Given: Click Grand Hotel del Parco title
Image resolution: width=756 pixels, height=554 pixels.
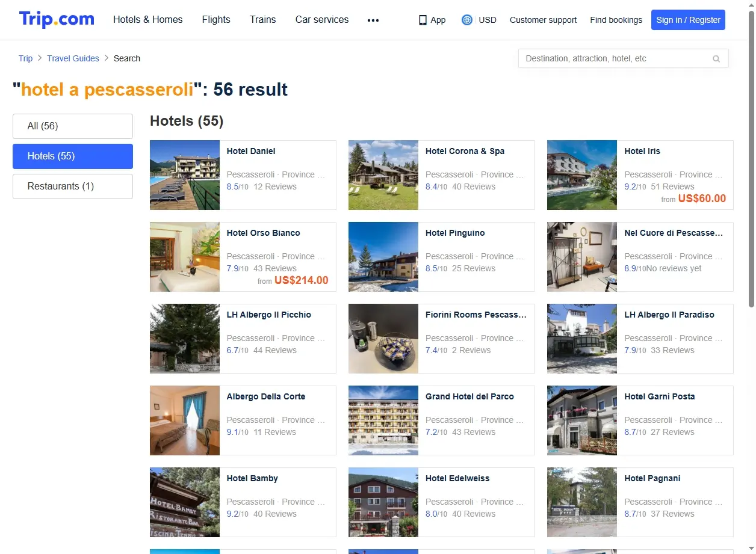Looking at the screenshot, I should (x=469, y=396).
